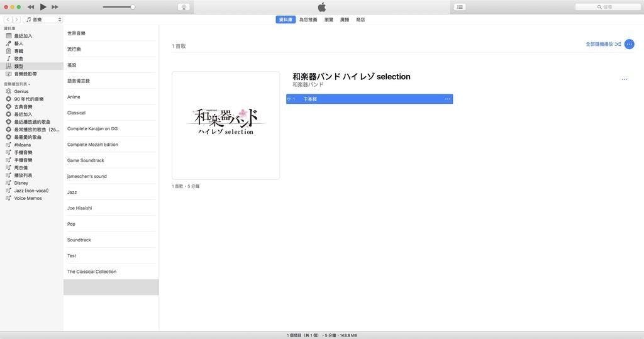The height and width of the screenshot is (339, 644).
Task: Select the Complete Karajan on DG genre
Action: click(111, 128)
